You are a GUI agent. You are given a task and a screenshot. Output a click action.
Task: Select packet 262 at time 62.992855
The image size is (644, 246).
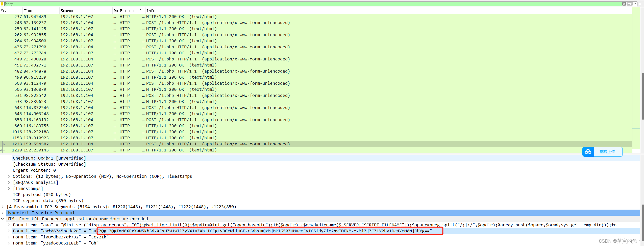[316, 35]
